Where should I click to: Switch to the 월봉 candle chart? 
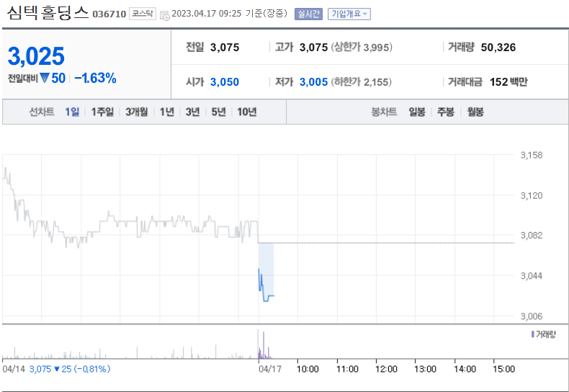pos(475,112)
